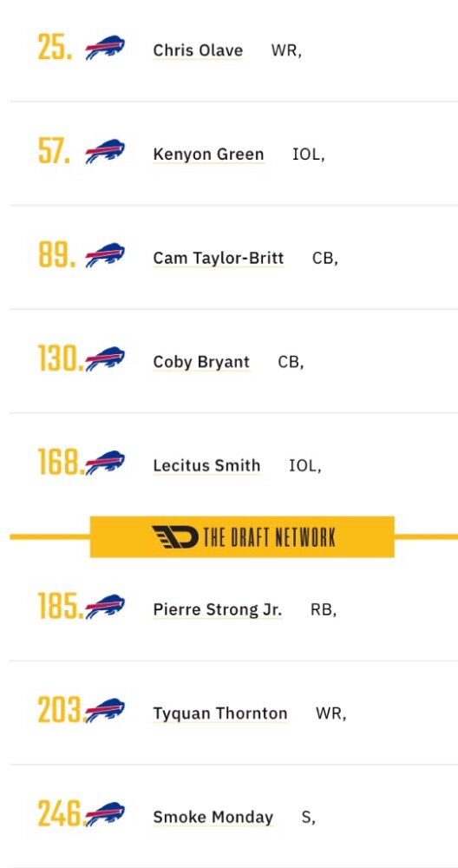458x868 pixels.
Task: Click the Bills logo beside pick 25
Action: tap(105, 48)
